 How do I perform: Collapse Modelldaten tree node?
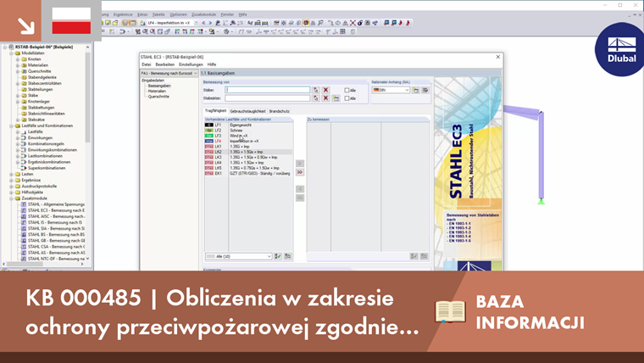click(x=12, y=53)
